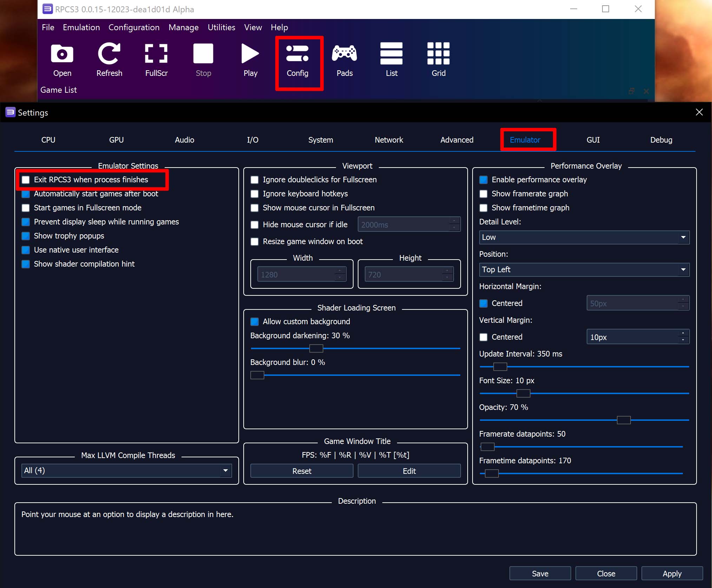Image resolution: width=712 pixels, height=588 pixels.
Task: Switch to the System tab
Action: [x=321, y=140]
